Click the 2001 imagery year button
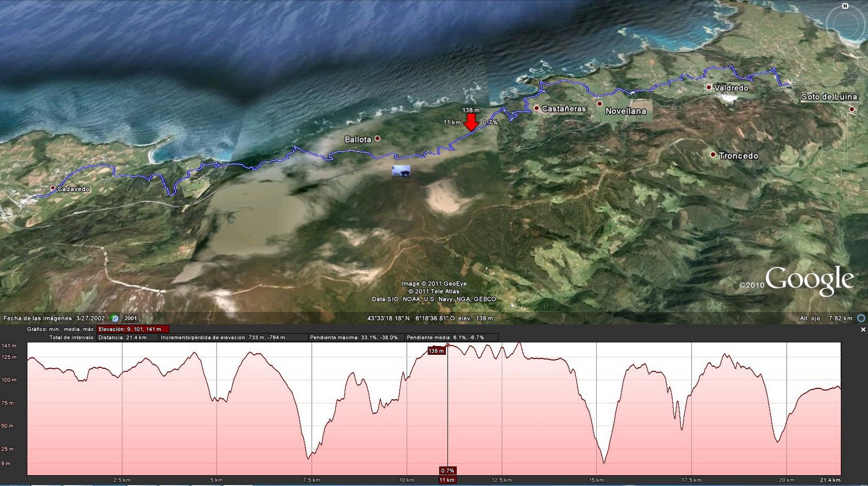This screenshot has height=486, width=868. click(130, 318)
